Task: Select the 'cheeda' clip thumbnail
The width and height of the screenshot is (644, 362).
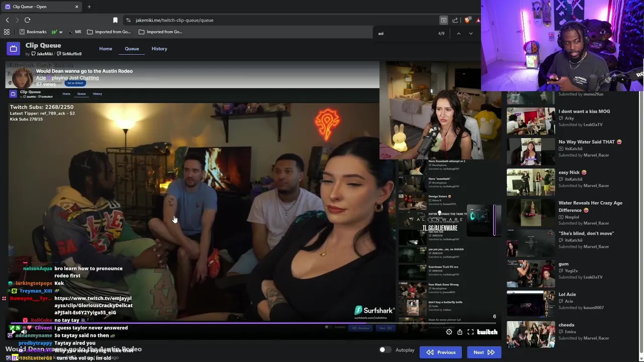Action: [531, 334]
